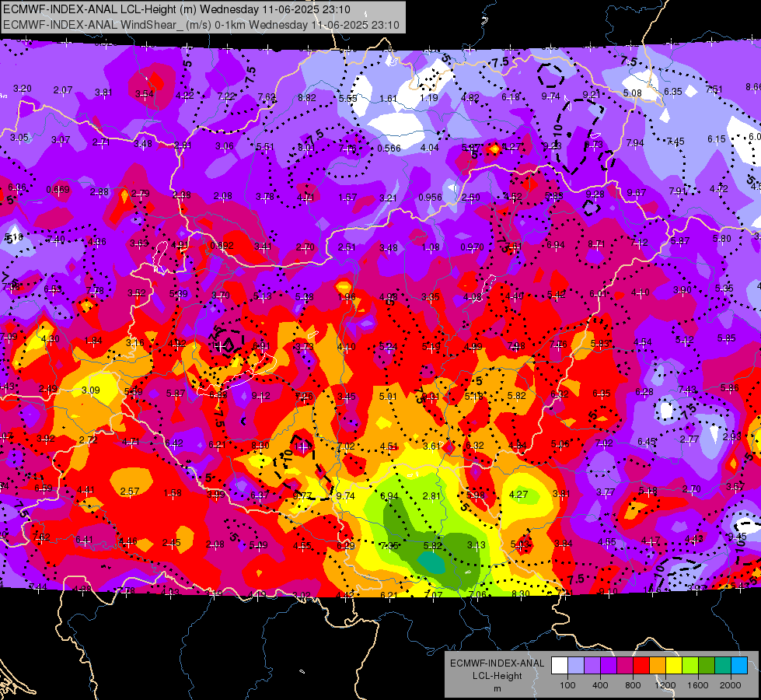Image resolution: width=761 pixels, height=700 pixels.
Task: Click the grid value 2.45
Action: click(x=171, y=543)
